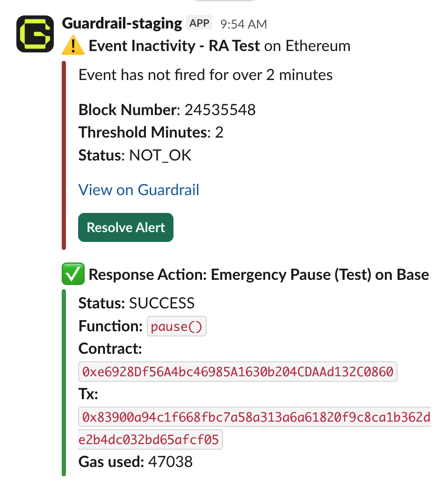Click the Guardrail-staging app avatar icon
448x482 pixels.
point(35,34)
